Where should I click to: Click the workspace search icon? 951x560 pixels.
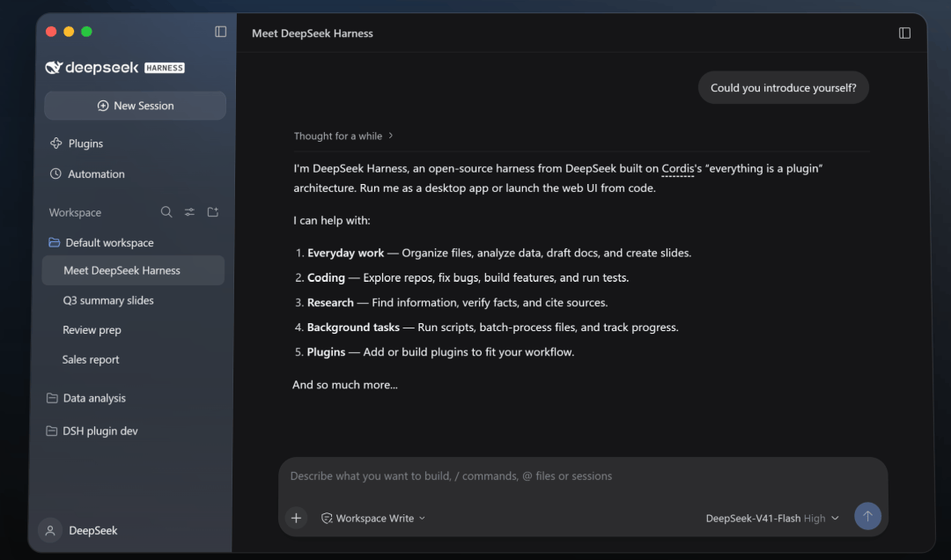pos(166,211)
